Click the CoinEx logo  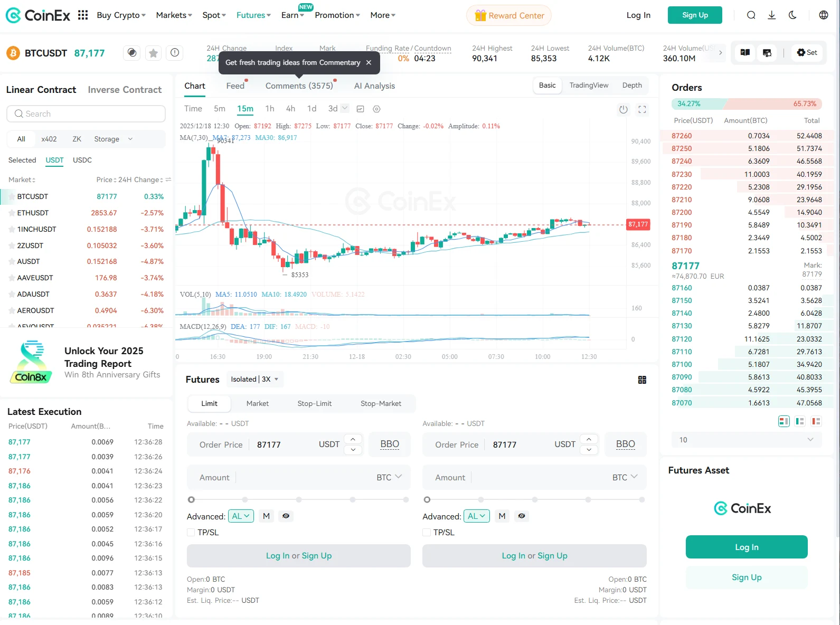coord(37,15)
